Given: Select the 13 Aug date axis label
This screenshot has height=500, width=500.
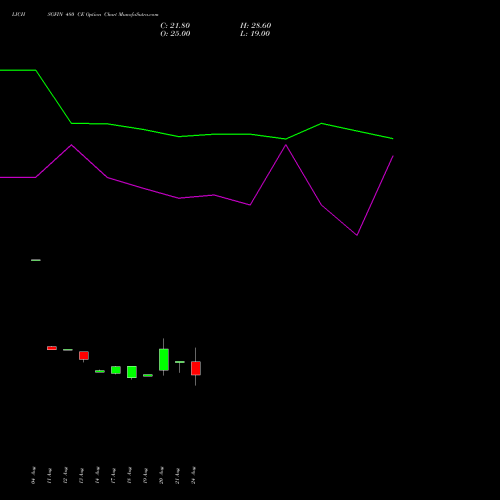Looking at the screenshot, I should point(81,475).
